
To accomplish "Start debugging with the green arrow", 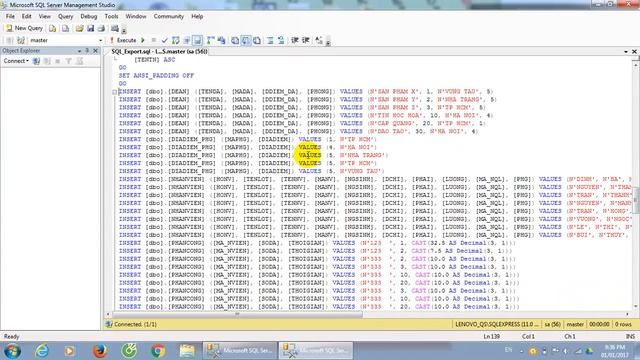I will pyautogui.click(x=143, y=40).
